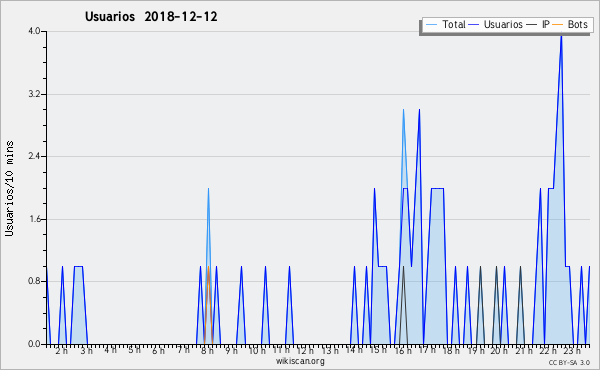Image resolution: width=600 pixels, height=370 pixels.
Task: Select the Bots legend entry
Action: click(x=570, y=24)
